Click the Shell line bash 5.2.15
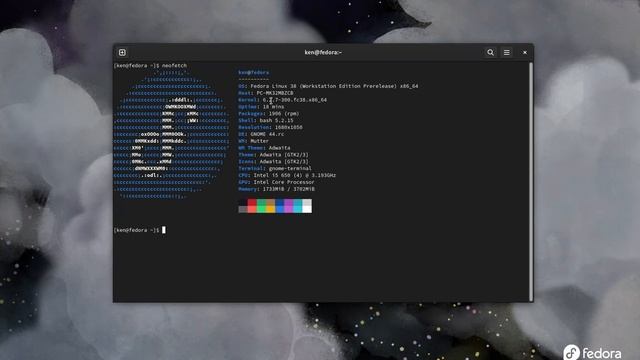Viewport: 640px width, 360px height. pos(266,120)
